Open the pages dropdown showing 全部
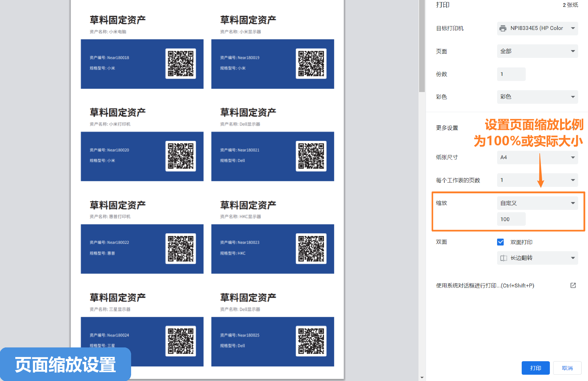This screenshot has width=588, height=381. point(537,51)
